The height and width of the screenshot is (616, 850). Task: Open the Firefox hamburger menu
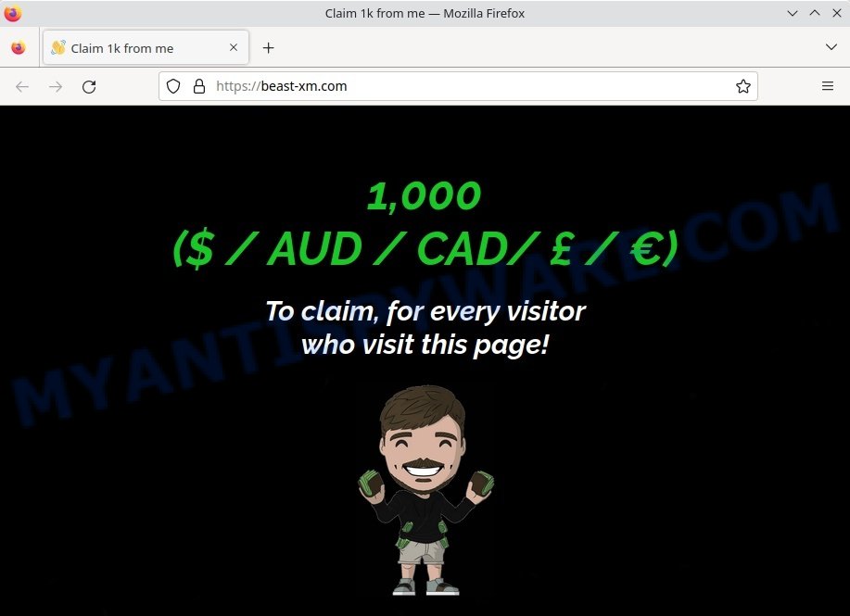coord(827,86)
